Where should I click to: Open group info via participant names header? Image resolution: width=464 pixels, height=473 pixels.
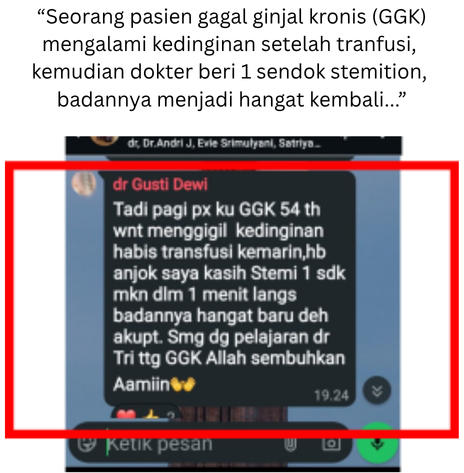click(x=224, y=144)
